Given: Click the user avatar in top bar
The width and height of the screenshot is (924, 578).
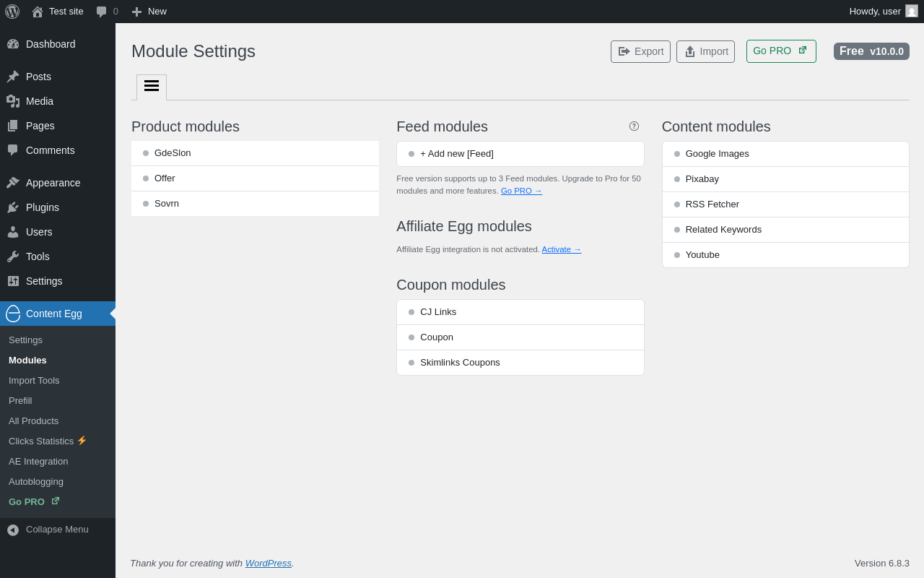Looking at the screenshot, I should (x=912, y=12).
